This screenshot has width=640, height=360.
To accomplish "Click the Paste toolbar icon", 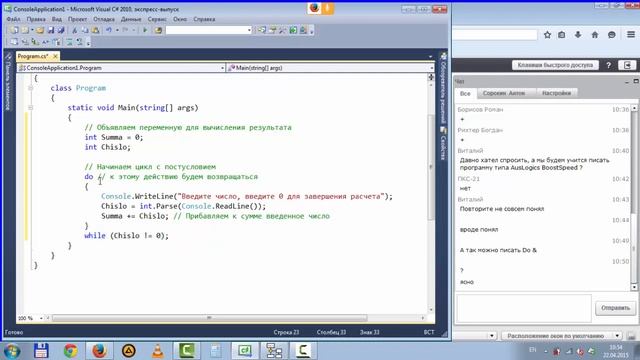I will (96, 30).
